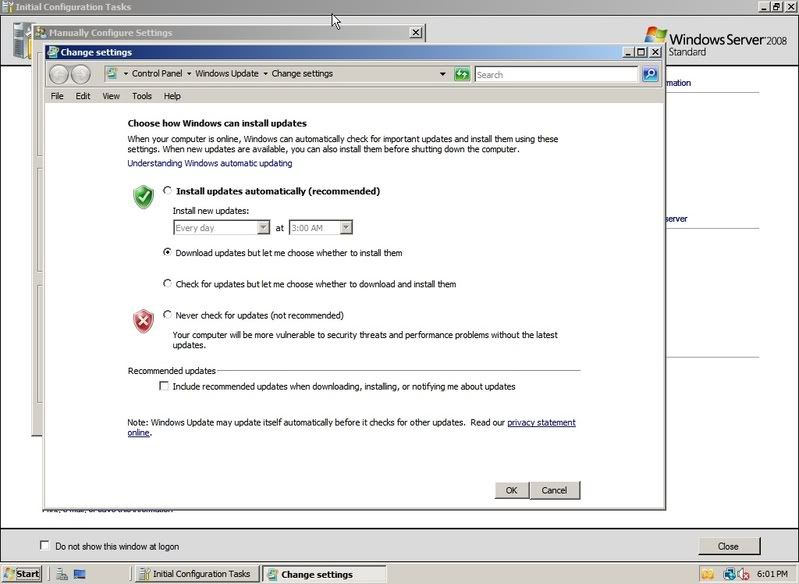Image resolution: width=799 pixels, height=584 pixels.
Task: Click the red shield warning icon
Action: click(x=144, y=321)
